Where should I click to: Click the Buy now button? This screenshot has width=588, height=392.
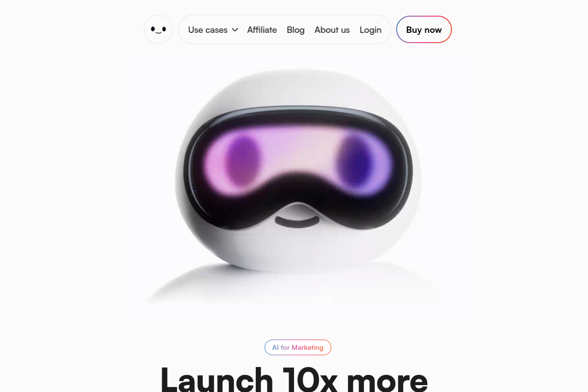click(424, 29)
